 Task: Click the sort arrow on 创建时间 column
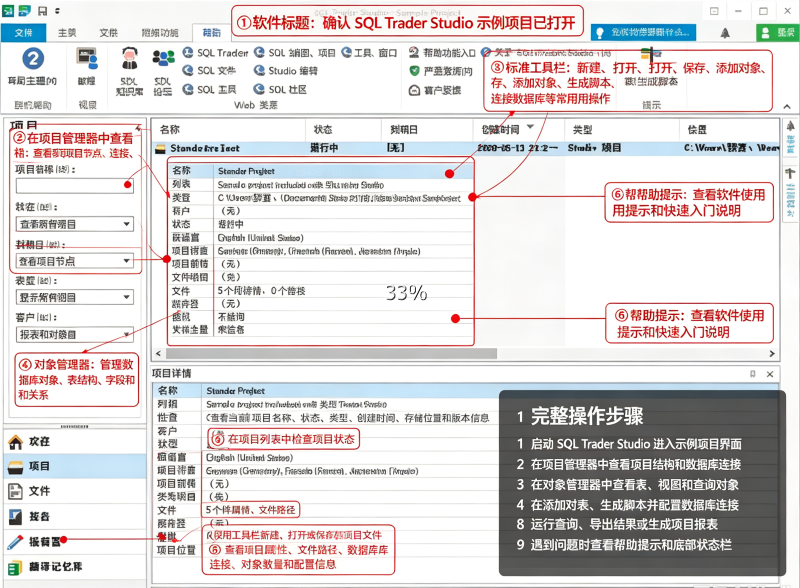(530, 127)
